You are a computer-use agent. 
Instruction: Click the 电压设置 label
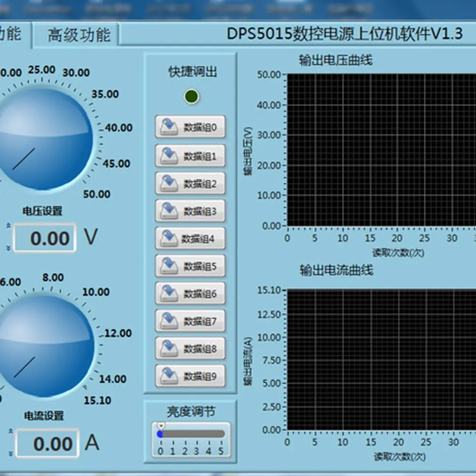pyautogui.click(x=42, y=211)
